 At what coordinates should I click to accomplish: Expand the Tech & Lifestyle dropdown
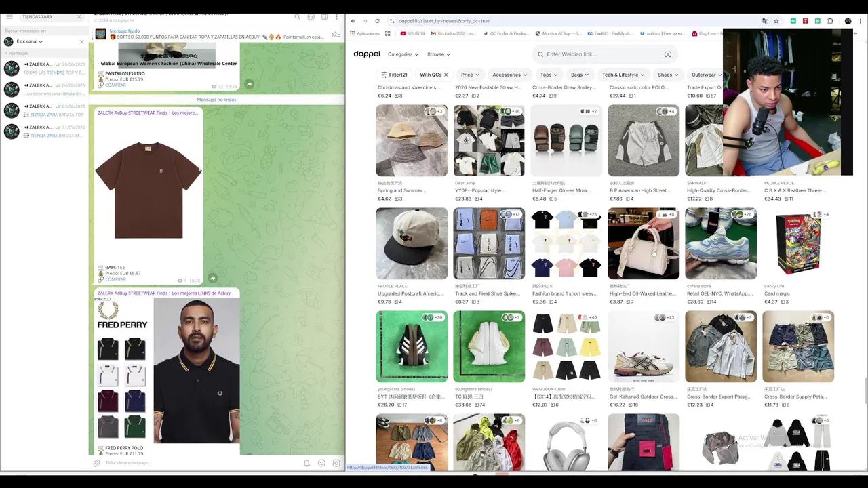(x=623, y=75)
